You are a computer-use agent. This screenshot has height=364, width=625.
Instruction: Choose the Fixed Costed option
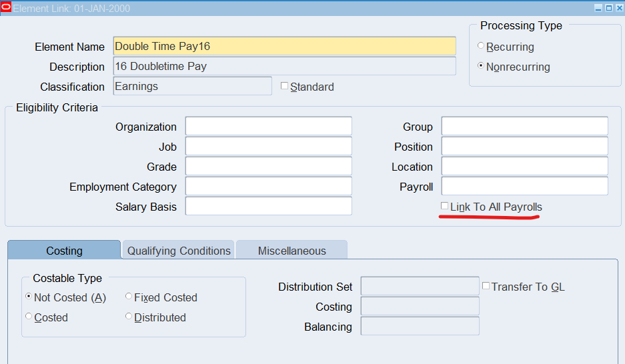[x=129, y=297]
